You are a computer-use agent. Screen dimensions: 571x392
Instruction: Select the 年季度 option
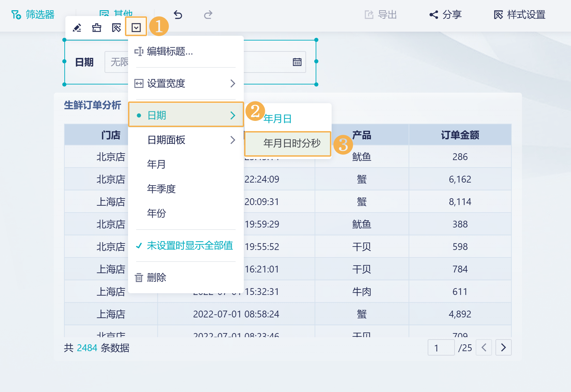[186, 189]
